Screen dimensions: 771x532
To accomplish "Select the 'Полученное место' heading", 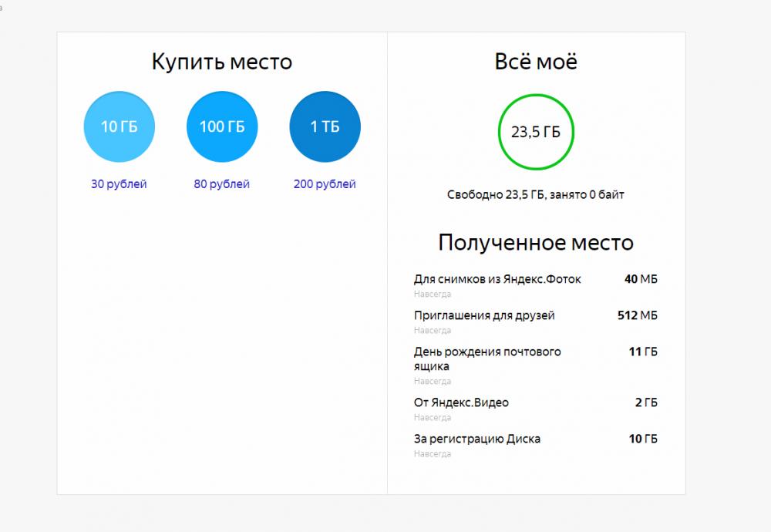I will [536, 242].
